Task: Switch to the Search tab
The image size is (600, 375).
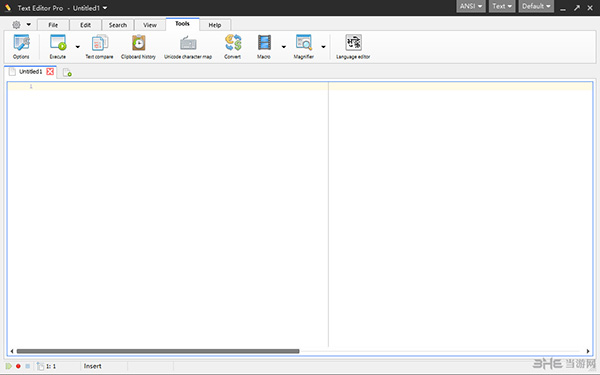Action: tap(118, 25)
